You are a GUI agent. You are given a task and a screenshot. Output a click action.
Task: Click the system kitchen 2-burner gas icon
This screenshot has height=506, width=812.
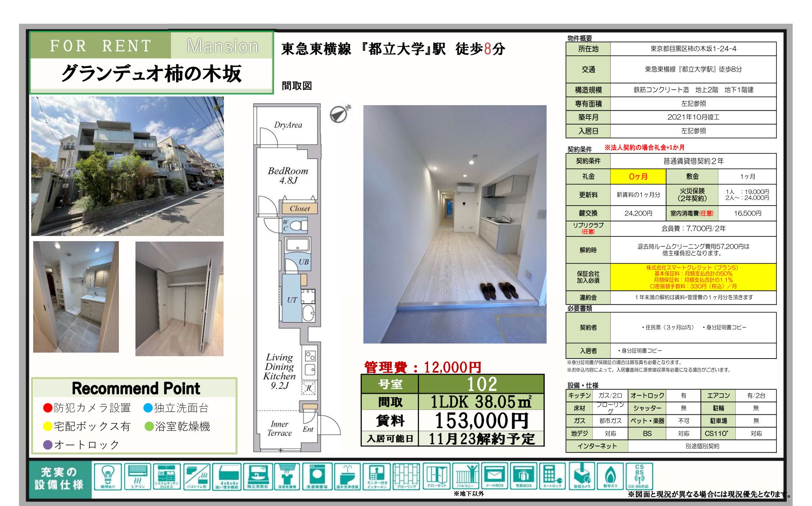click(167, 476)
